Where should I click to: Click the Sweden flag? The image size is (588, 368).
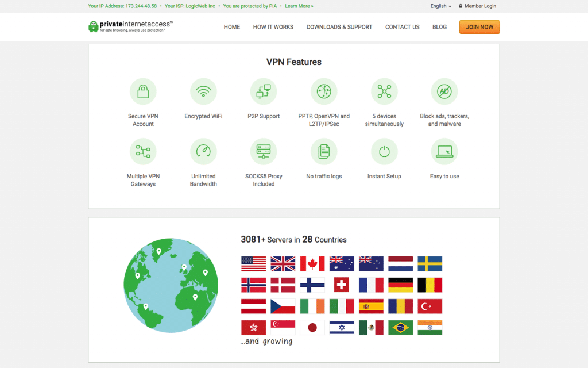430,263
